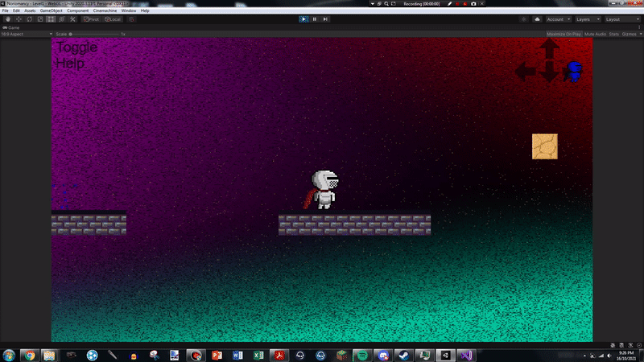Toggle Mute Audio in Game view
Image resolution: width=644 pixels, height=362 pixels.
595,34
